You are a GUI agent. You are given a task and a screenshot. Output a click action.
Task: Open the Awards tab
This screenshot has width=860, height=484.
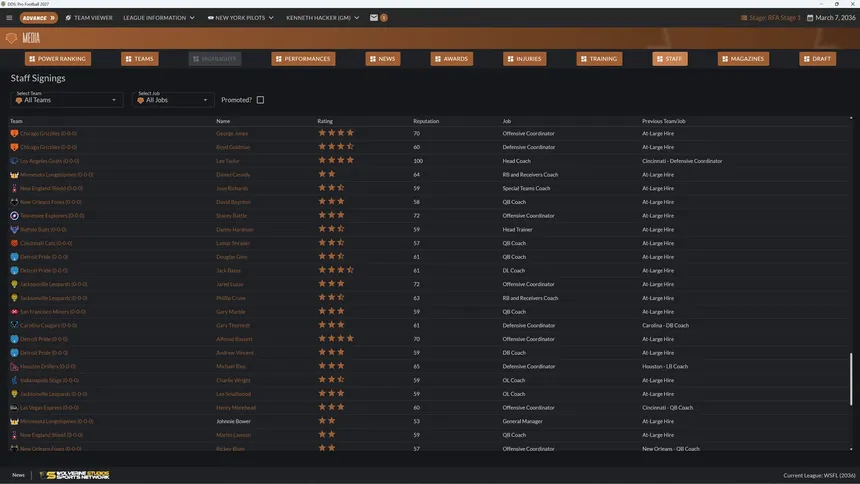[x=451, y=59]
